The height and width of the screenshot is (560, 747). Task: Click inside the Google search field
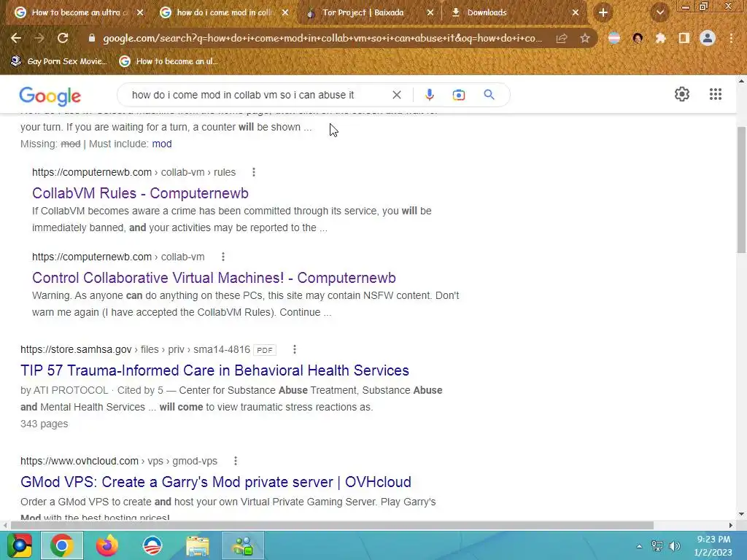point(243,95)
